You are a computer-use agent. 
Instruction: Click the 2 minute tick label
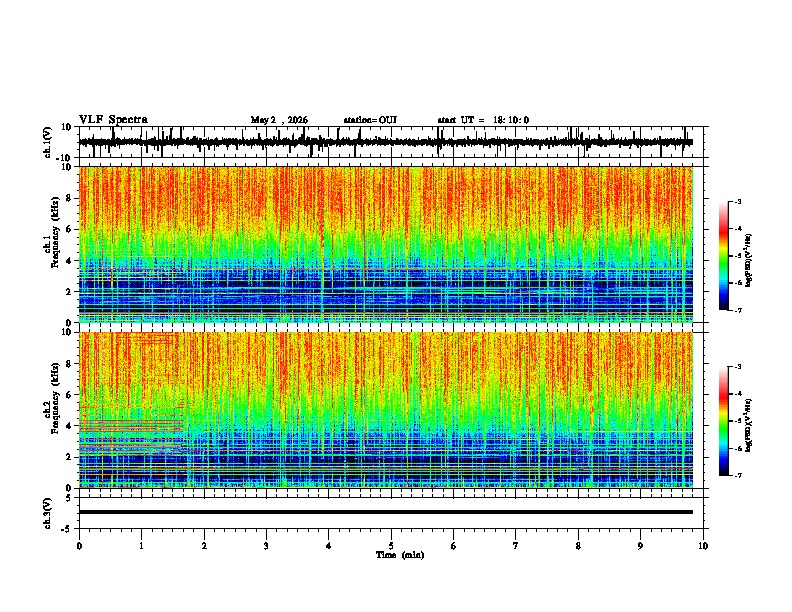pyautogui.click(x=204, y=546)
